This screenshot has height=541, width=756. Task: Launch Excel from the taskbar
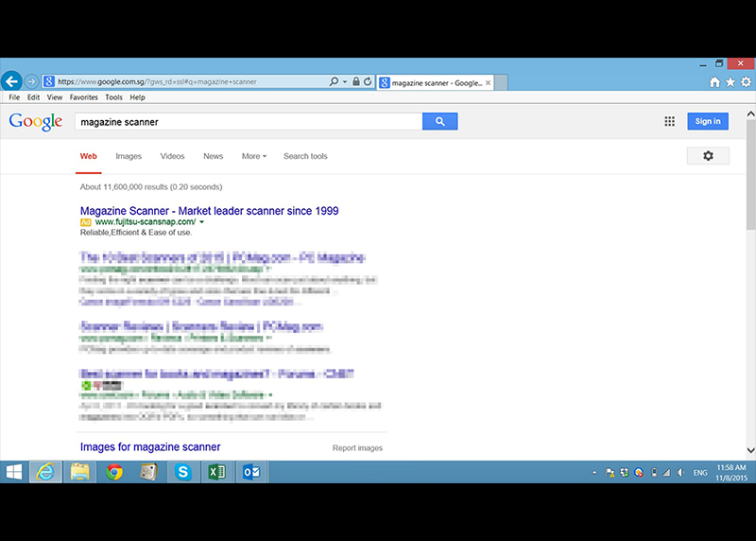(216, 471)
